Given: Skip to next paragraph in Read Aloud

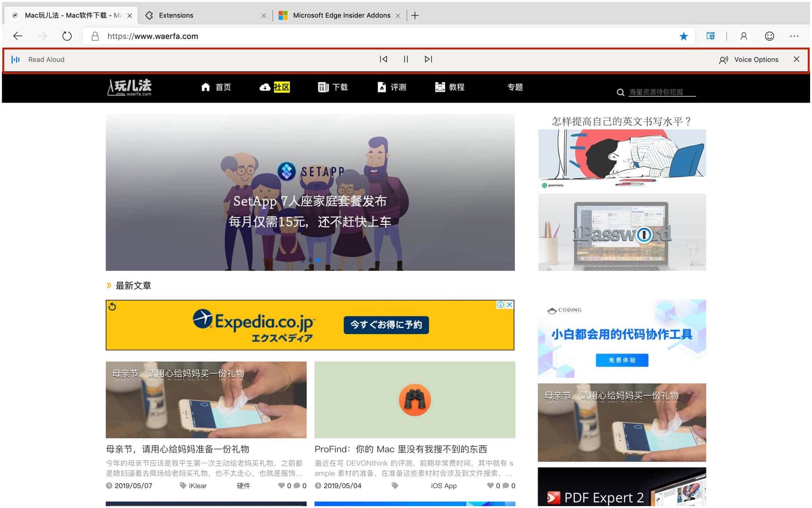Looking at the screenshot, I should pos(428,59).
